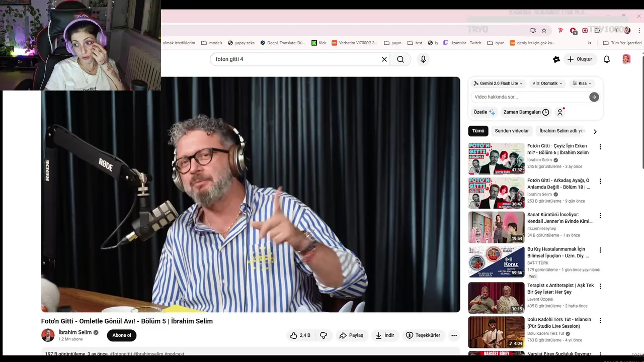This screenshot has height=362, width=644.
Task: Open Foto'n Gitti Bölüm 6 thumbnail
Action: pyautogui.click(x=496, y=158)
